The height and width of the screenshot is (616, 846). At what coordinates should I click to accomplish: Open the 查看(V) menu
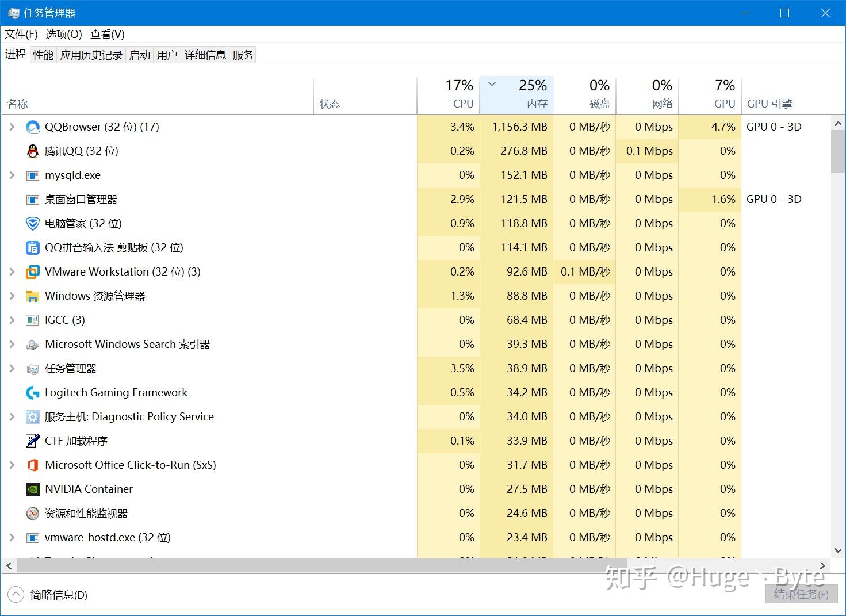pyautogui.click(x=108, y=35)
